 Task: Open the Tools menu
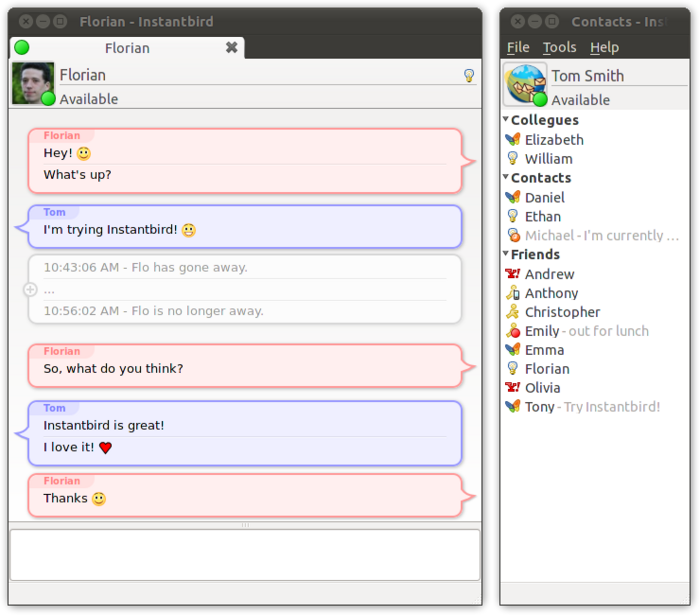point(559,47)
